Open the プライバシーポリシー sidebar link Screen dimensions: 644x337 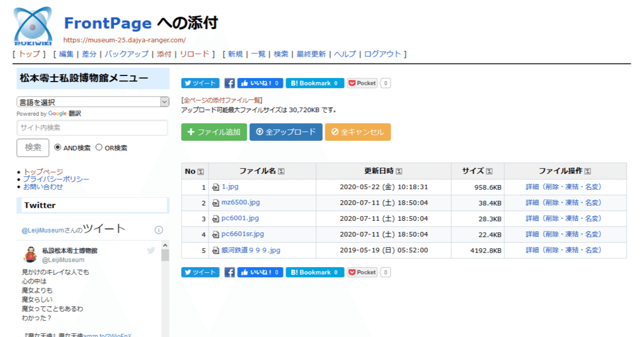[56, 179]
